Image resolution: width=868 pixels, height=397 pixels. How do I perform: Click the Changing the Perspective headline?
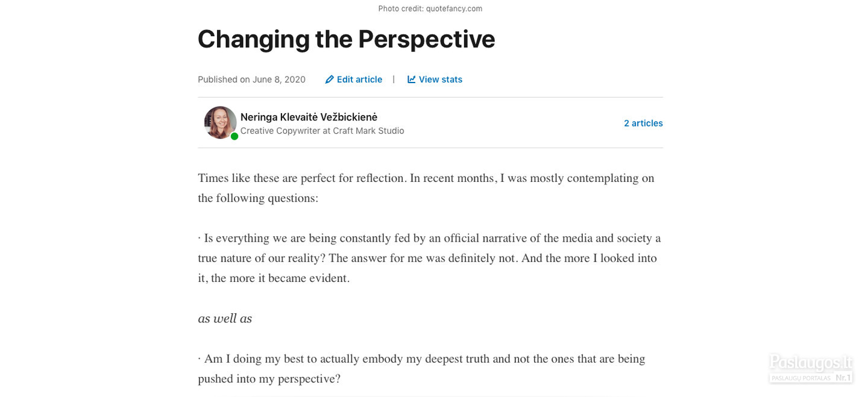pyautogui.click(x=346, y=39)
